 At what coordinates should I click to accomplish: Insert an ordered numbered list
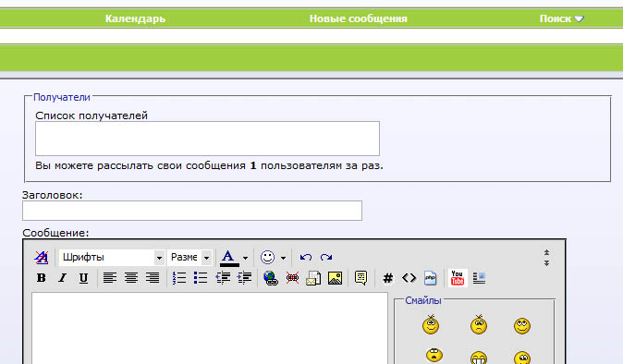pyautogui.click(x=179, y=278)
